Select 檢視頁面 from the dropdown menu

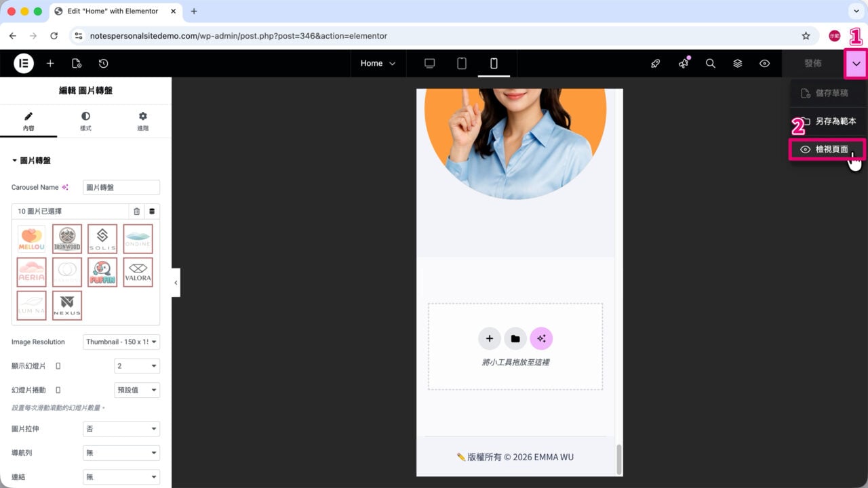click(x=827, y=149)
